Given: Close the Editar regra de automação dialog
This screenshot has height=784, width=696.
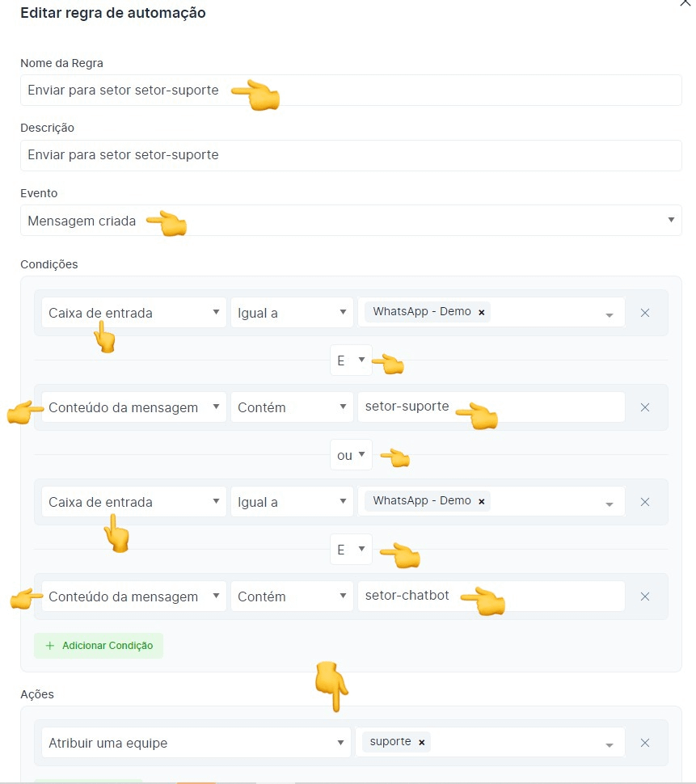Looking at the screenshot, I should click(x=685, y=3).
